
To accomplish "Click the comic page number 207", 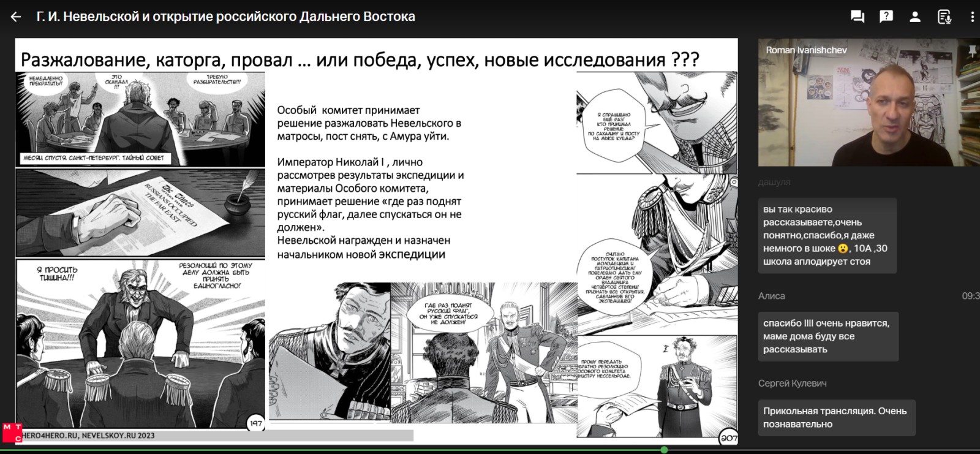I will (x=728, y=437).
